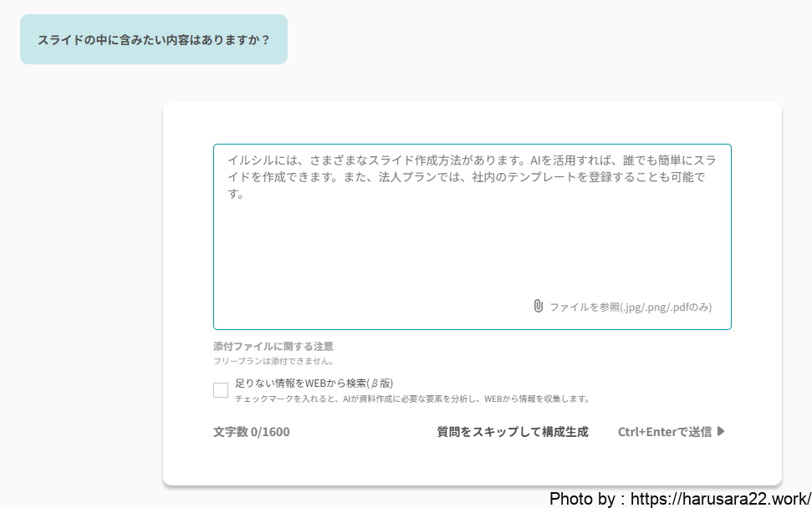This screenshot has height=508, width=812.
Task: Click the send arrow triangle icon
Action: [x=721, y=432]
